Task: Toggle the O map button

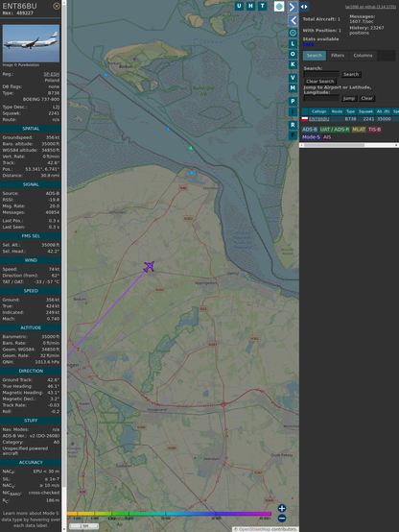Action: point(293,54)
